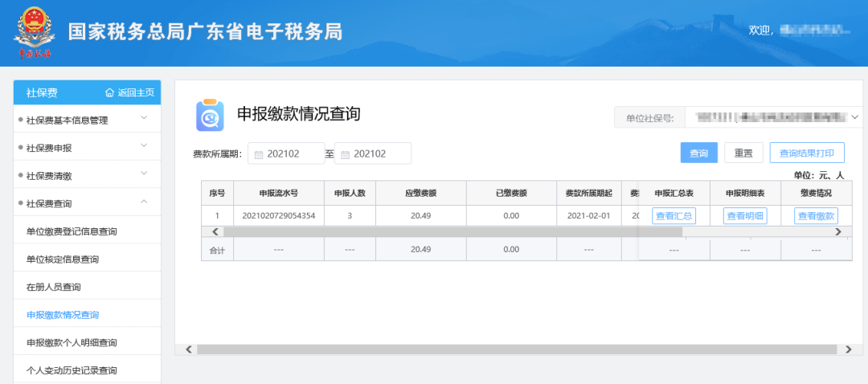Click page bottom scroll left arrow
Viewport: 868px width, 384px height.
(188, 349)
